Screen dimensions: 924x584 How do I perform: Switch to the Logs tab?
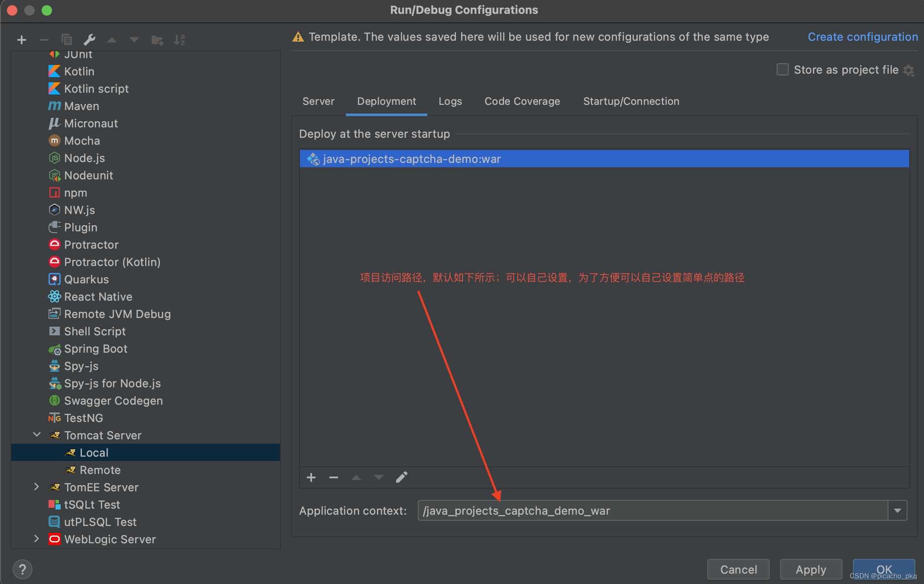pyautogui.click(x=450, y=101)
